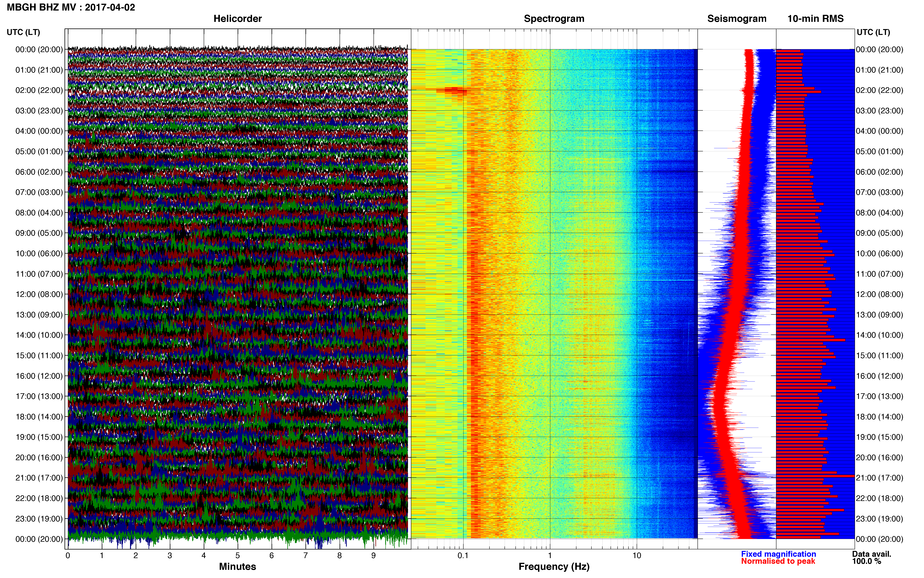Click 'UTC (LT)' label on the right axis
Viewport: 924px width, 578px height.
coord(873,32)
